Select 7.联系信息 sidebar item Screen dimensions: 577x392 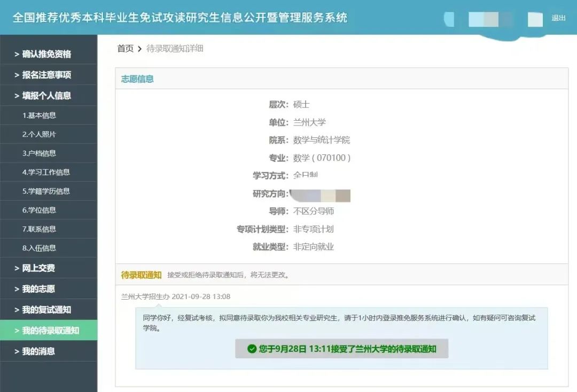(x=49, y=229)
